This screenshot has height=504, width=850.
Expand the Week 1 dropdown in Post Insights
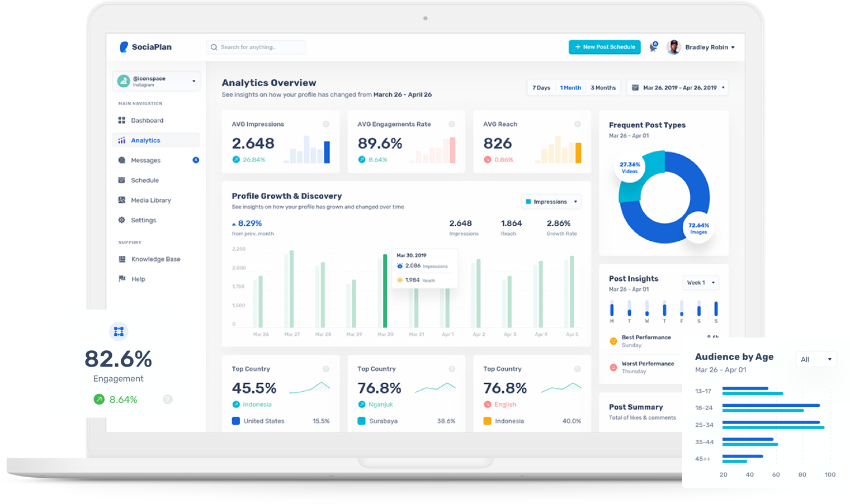[700, 283]
